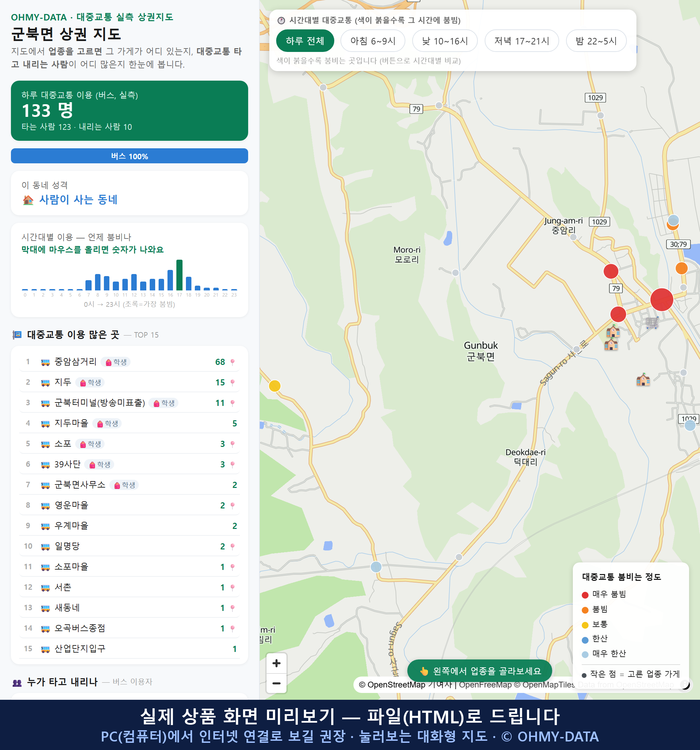Click the 버스 100% progress bar

point(130,156)
